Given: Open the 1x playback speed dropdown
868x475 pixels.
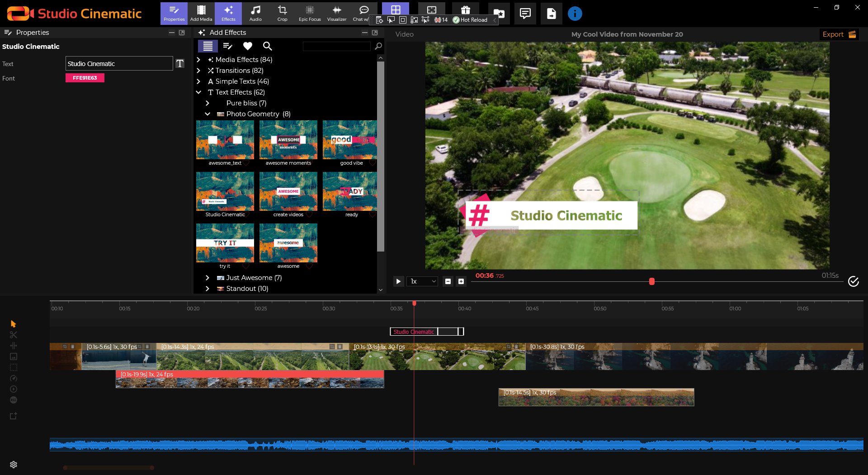Looking at the screenshot, I should pyautogui.click(x=422, y=281).
